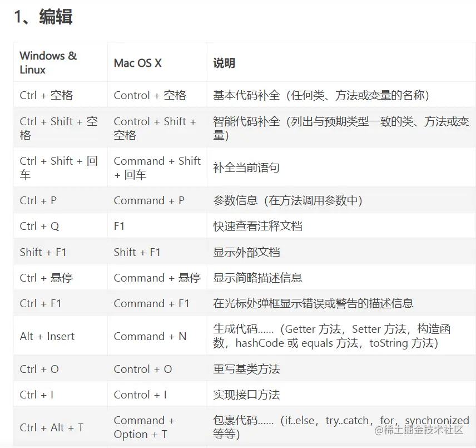
Task: Click the '显示外部文档' description
Action: point(246,252)
